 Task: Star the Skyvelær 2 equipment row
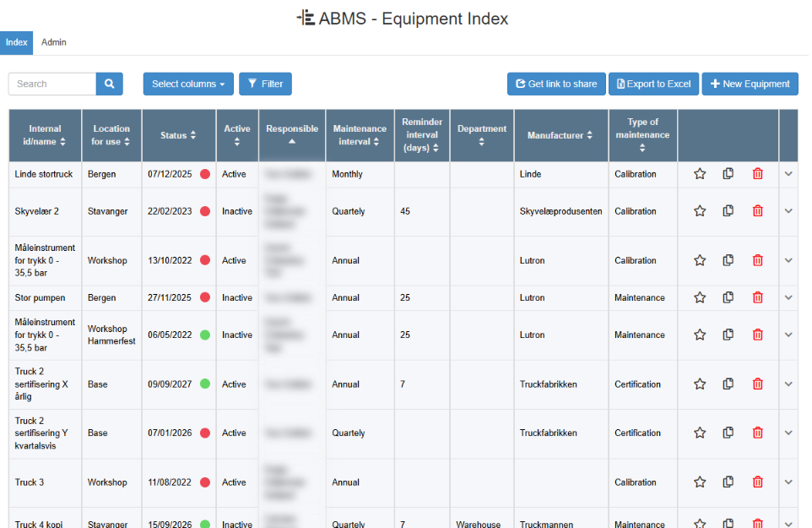[700, 211]
